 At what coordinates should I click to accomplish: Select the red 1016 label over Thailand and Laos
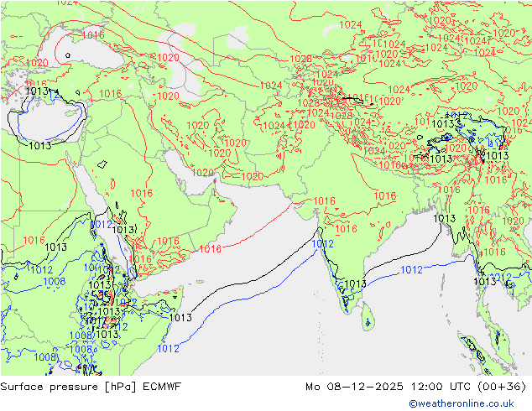tap(494, 252)
